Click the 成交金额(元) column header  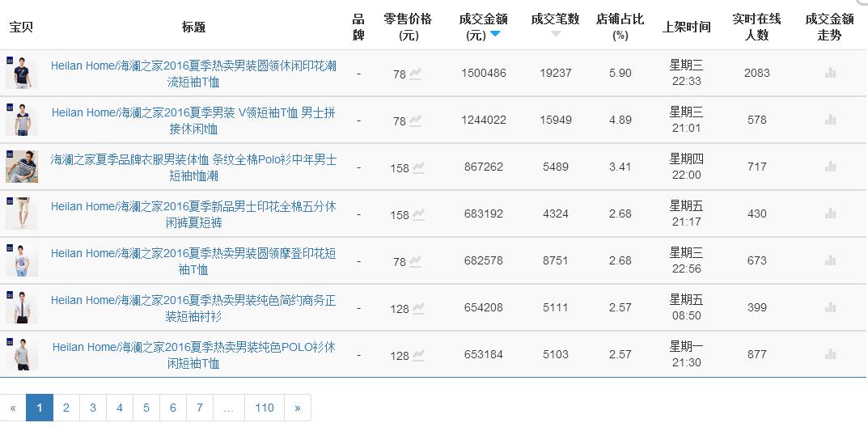483,27
